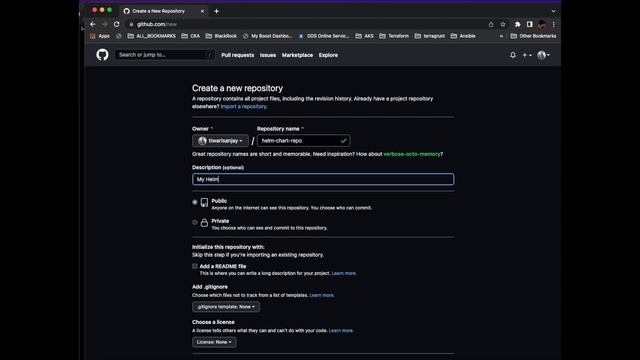
Task: Open Pull requests in the header
Action: point(238,55)
